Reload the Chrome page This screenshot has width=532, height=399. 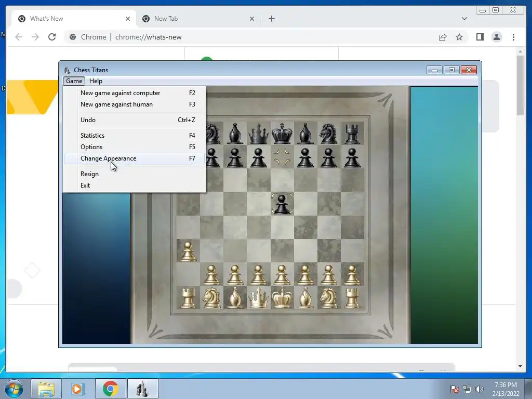52,37
